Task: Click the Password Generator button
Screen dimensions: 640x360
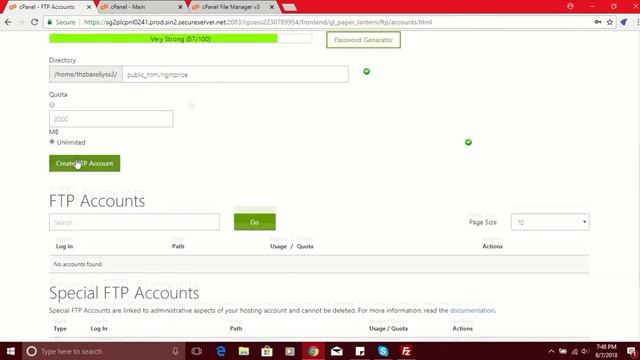Action: [363, 40]
